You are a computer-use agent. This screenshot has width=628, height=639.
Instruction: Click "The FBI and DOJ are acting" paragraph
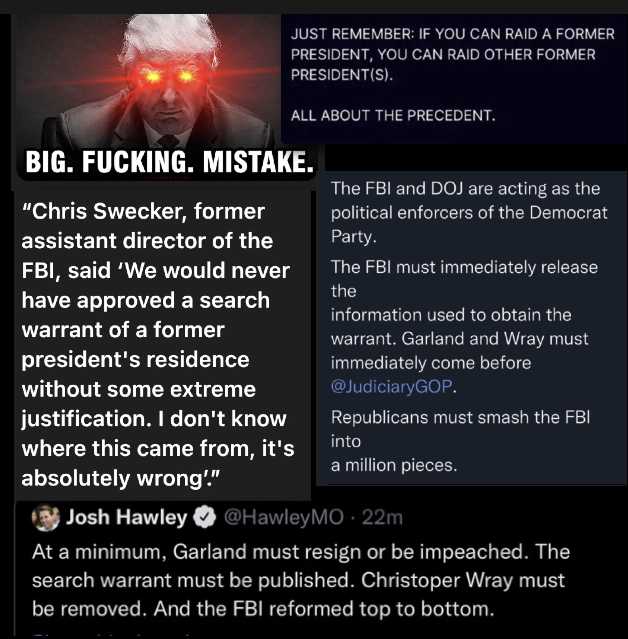[469, 212]
